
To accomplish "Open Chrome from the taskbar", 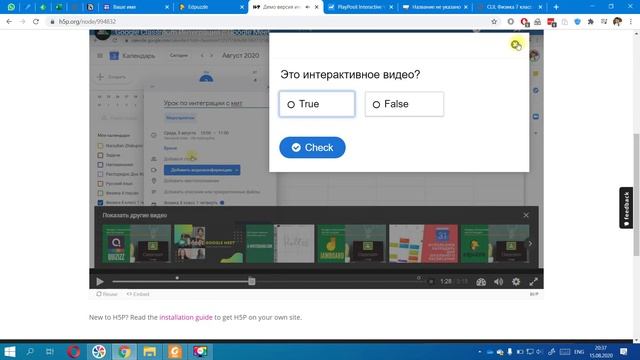I will [124, 351].
